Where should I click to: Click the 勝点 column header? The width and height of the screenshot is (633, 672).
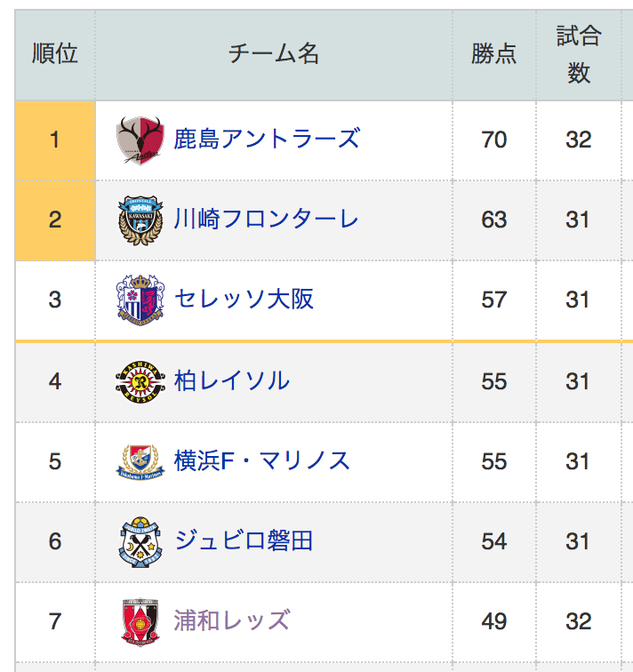click(x=494, y=55)
